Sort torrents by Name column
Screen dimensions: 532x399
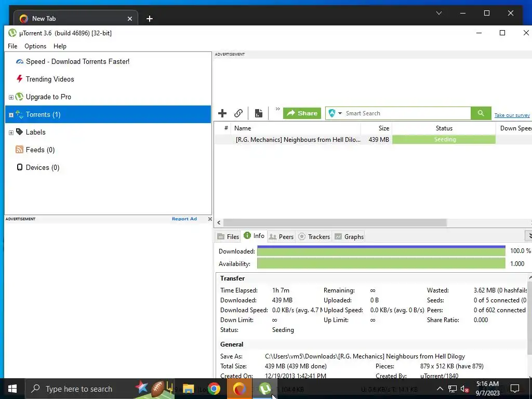tap(296, 128)
